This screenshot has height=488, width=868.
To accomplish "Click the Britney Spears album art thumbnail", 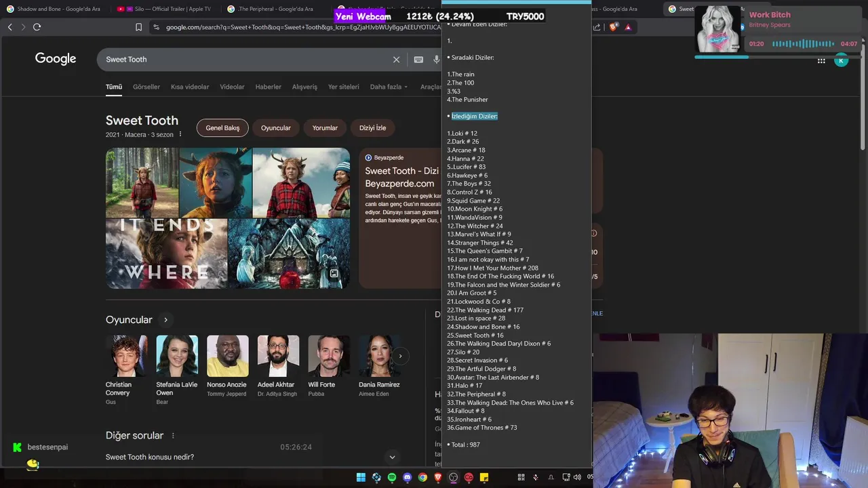I will (x=717, y=29).
